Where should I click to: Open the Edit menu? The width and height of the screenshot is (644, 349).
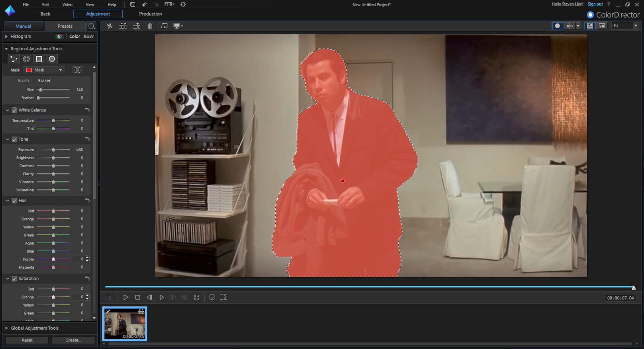click(45, 4)
